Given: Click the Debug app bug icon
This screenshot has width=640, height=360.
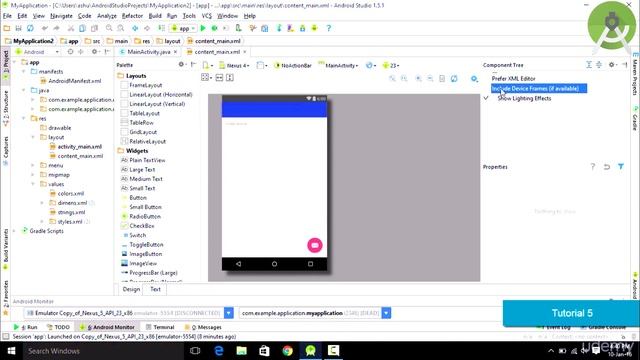Looking at the screenshot, I should pyautogui.click(x=214, y=28).
